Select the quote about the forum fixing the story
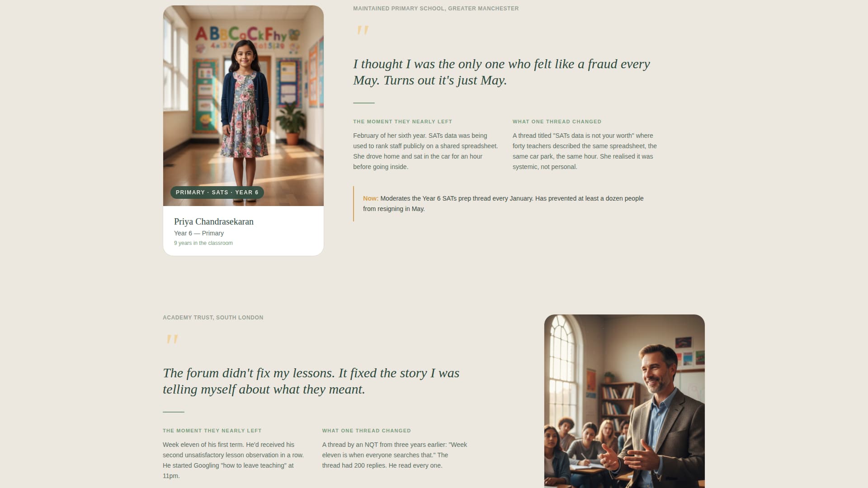 311,380
